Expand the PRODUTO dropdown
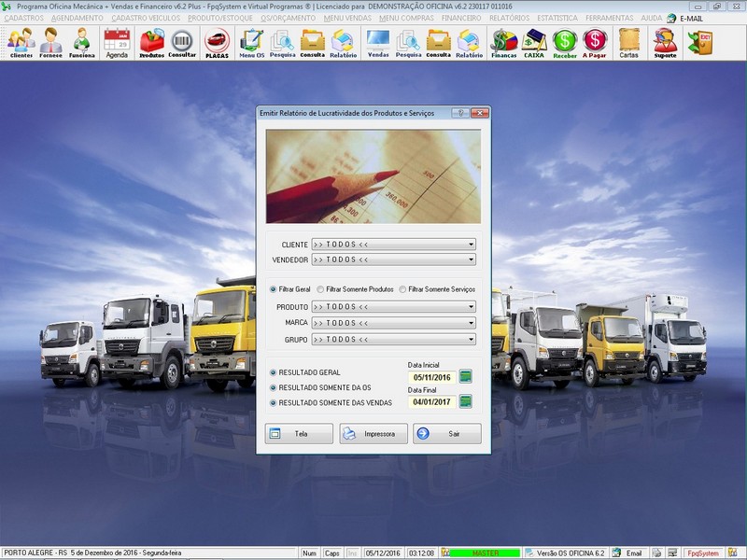The image size is (747, 560). pos(471,307)
